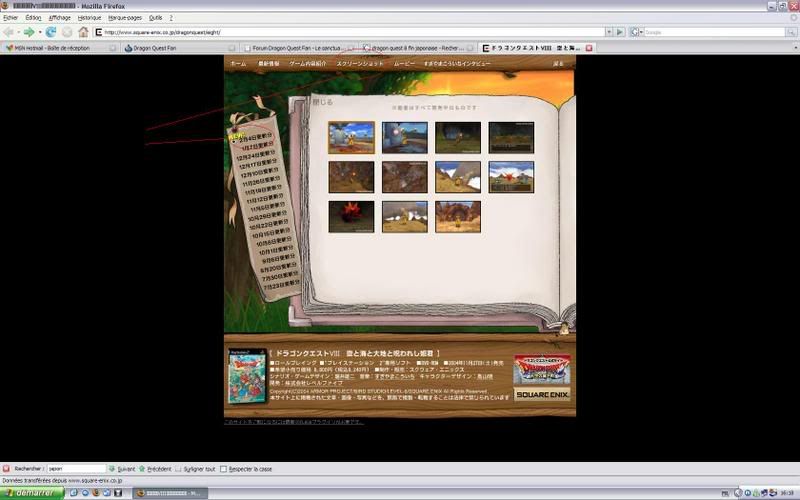Click ホーム in the site navigation
The height and width of the screenshot is (500, 800).
click(x=238, y=64)
